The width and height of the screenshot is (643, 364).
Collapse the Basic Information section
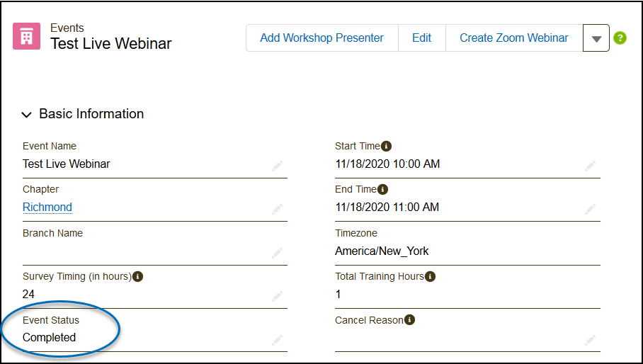click(x=27, y=114)
